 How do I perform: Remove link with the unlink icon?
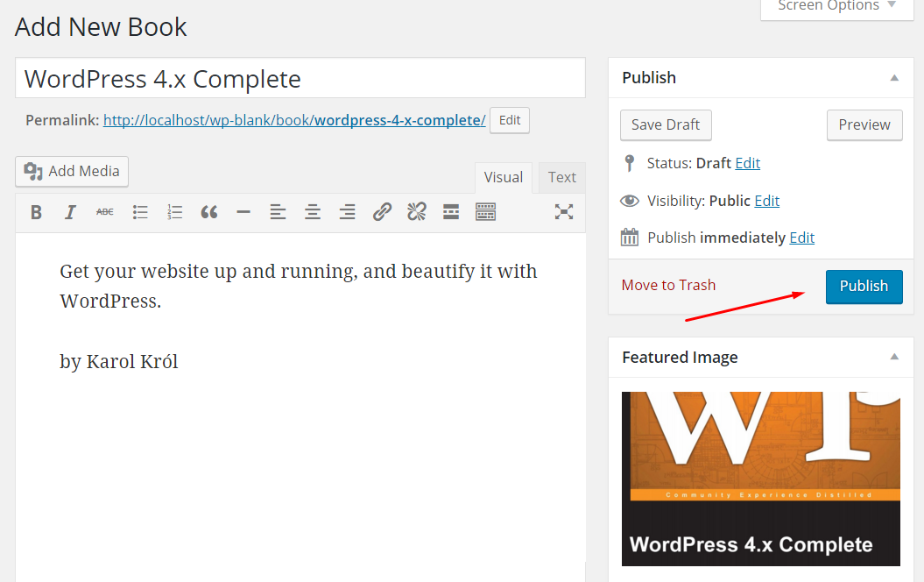point(417,212)
